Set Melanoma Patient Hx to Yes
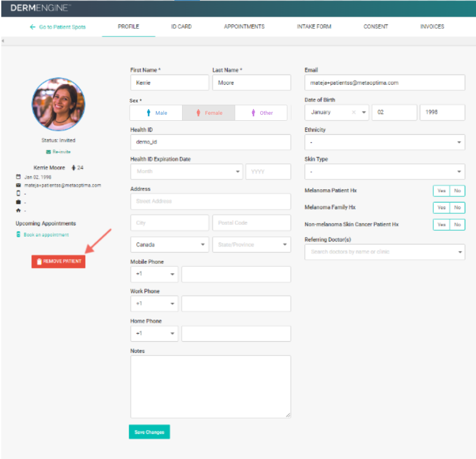 click(442, 191)
